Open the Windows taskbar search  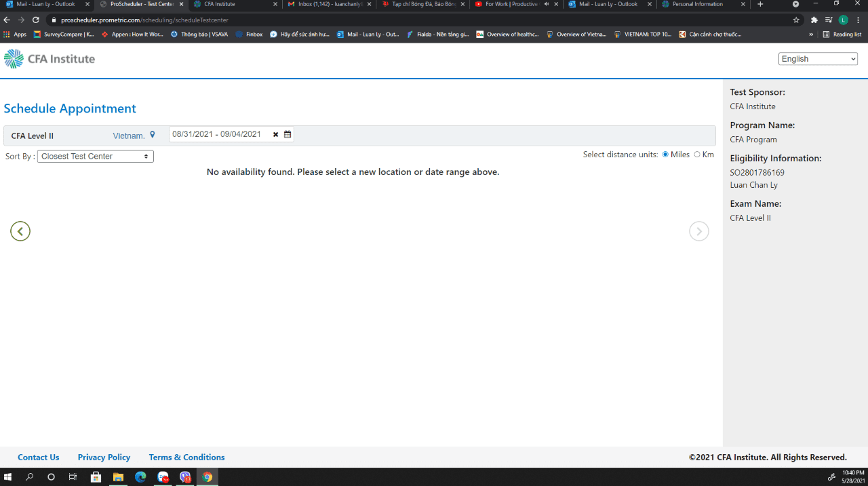point(29,477)
